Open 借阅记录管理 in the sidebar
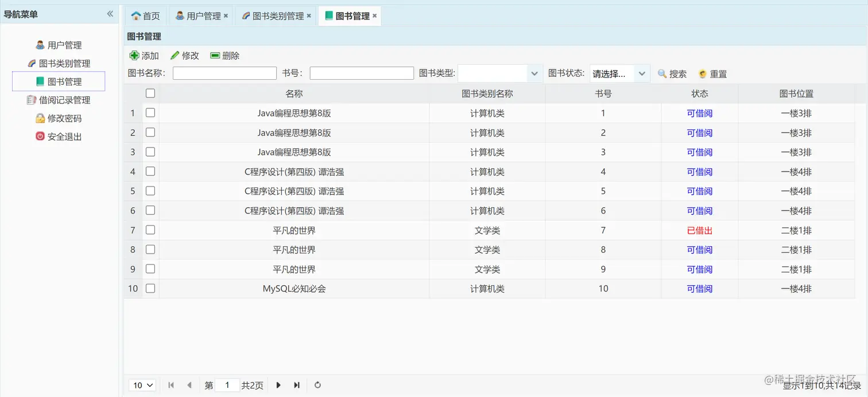This screenshot has height=397, width=868. pos(59,100)
